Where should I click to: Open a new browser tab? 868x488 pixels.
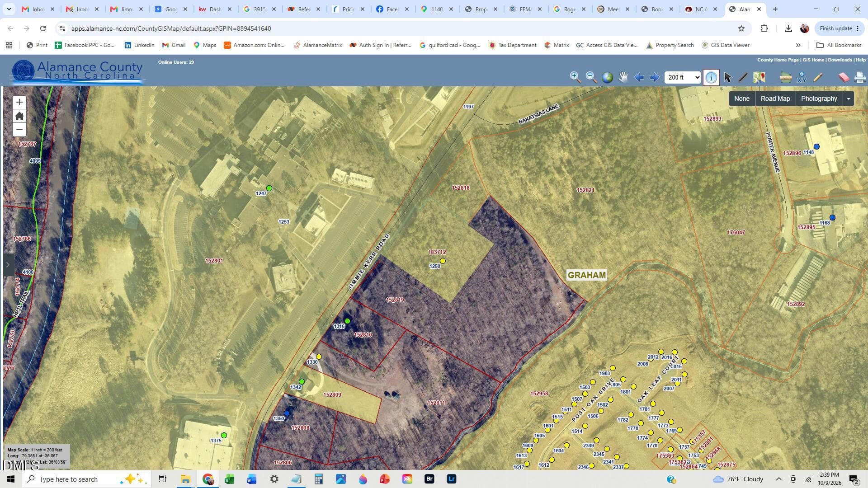coord(775,9)
